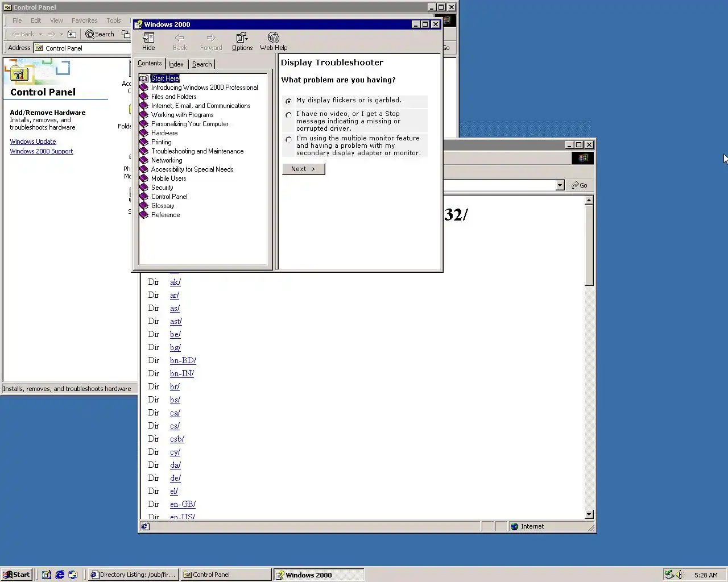The height and width of the screenshot is (582, 728).
Task: Click the book icon beside Glossary topic
Action: click(x=144, y=206)
